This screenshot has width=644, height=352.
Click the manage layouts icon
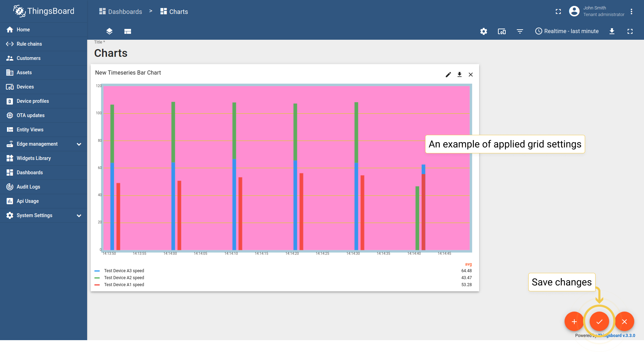pos(128,31)
